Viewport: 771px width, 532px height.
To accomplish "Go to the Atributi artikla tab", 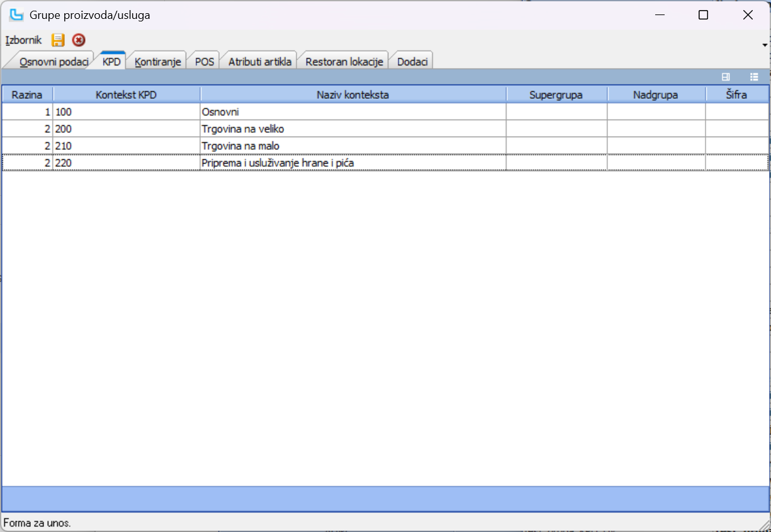I will [x=259, y=62].
